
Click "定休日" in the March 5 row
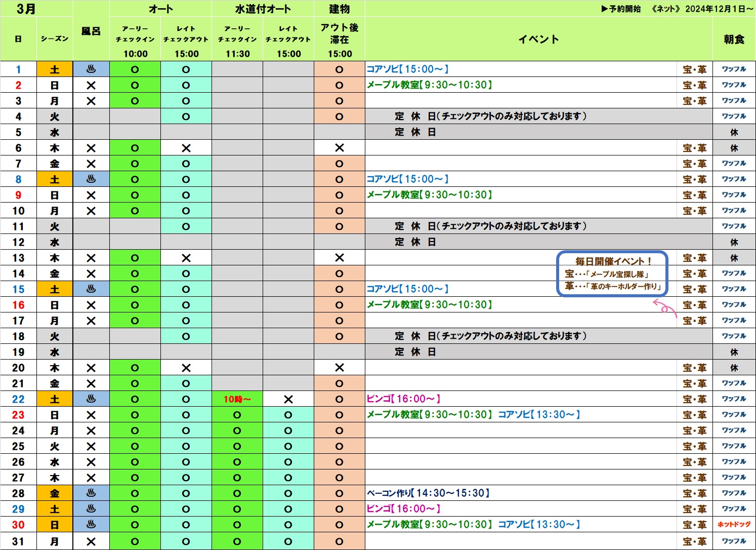415,132
